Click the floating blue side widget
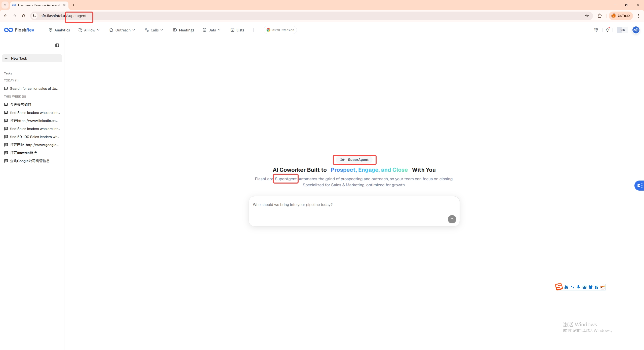Screen dimensions: 644x350 point(640,186)
